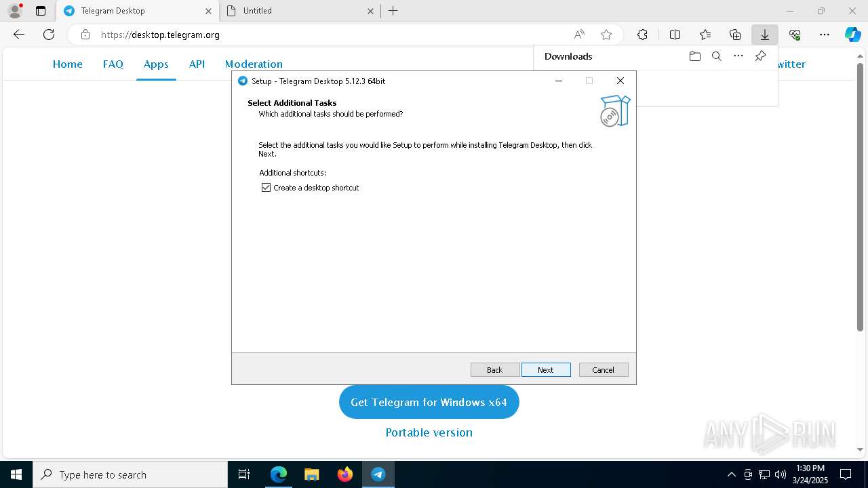868x488 pixels.
Task: Click taskbar search box
Action: 130,474
